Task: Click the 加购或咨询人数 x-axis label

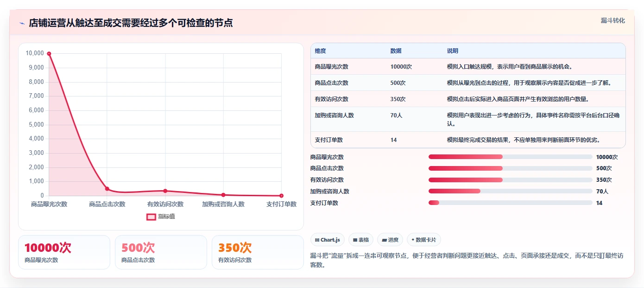Action: [x=223, y=204]
